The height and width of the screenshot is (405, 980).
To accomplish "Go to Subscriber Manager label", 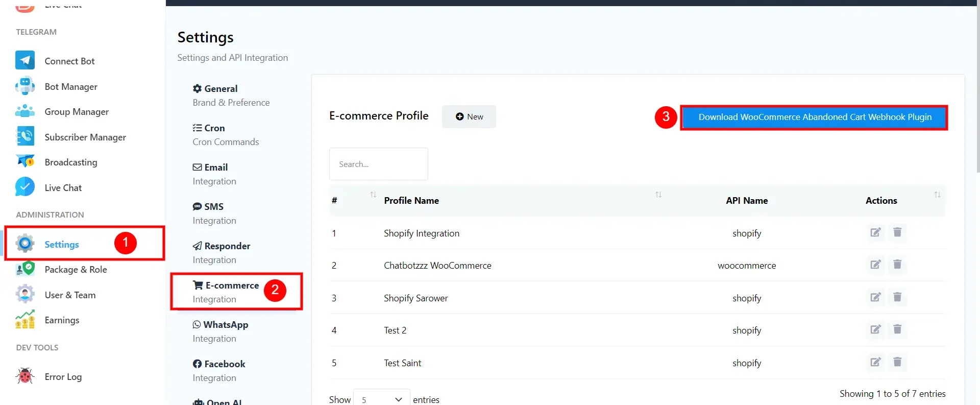I will [x=85, y=137].
